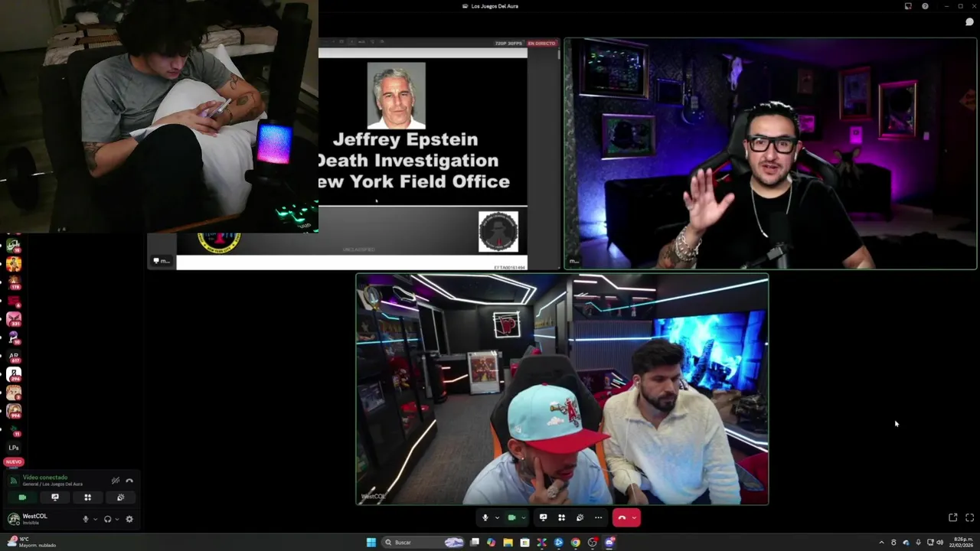Open File Explorer from taskbar
Viewport: 980px width, 551px height.
(508, 543)
